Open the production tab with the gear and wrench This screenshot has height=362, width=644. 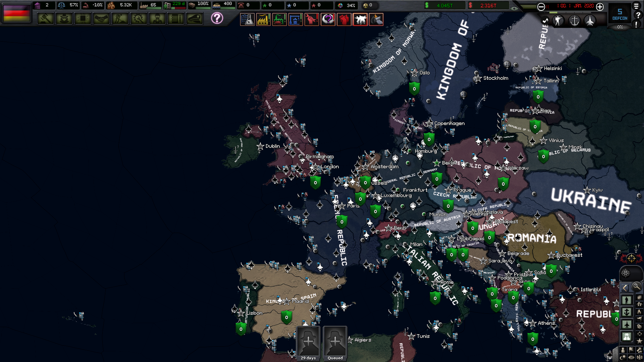(x=139, y=19)
